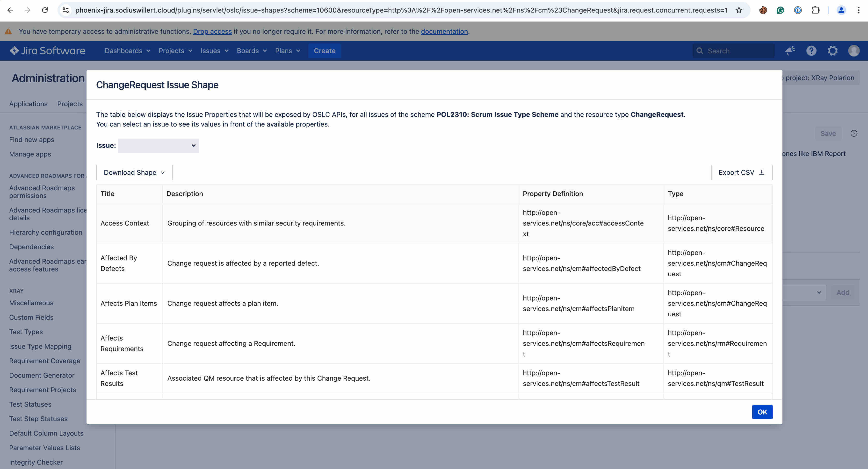
Task: Open Manage apps link
Action: 30,154
